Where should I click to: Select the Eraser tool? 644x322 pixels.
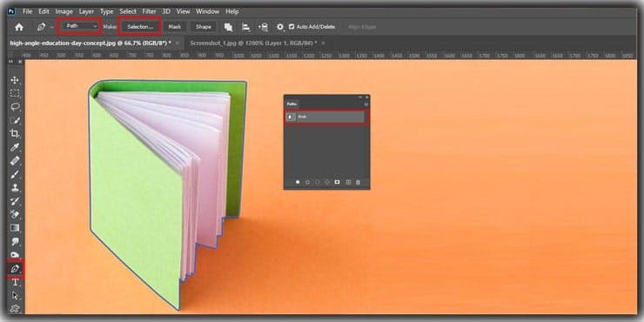(x=15, y=214)
